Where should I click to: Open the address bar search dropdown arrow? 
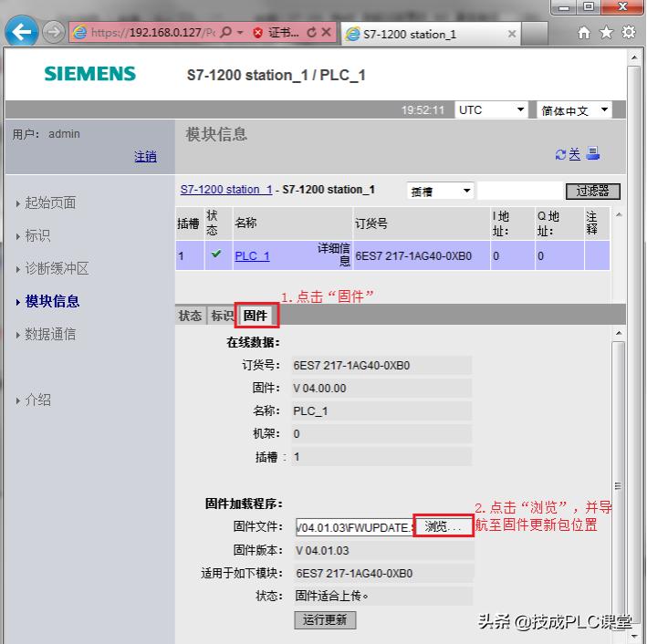240,32
